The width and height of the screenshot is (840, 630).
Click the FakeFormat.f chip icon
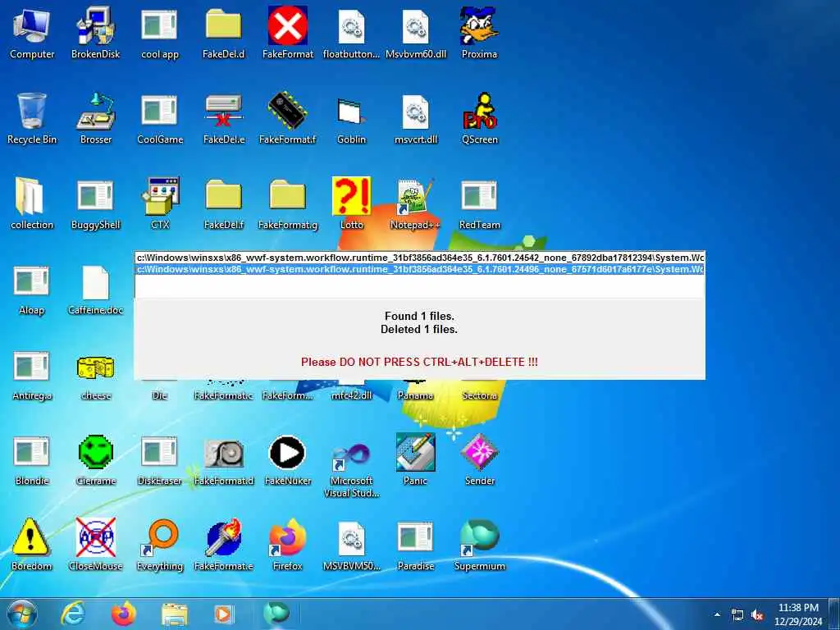(288, 118)
